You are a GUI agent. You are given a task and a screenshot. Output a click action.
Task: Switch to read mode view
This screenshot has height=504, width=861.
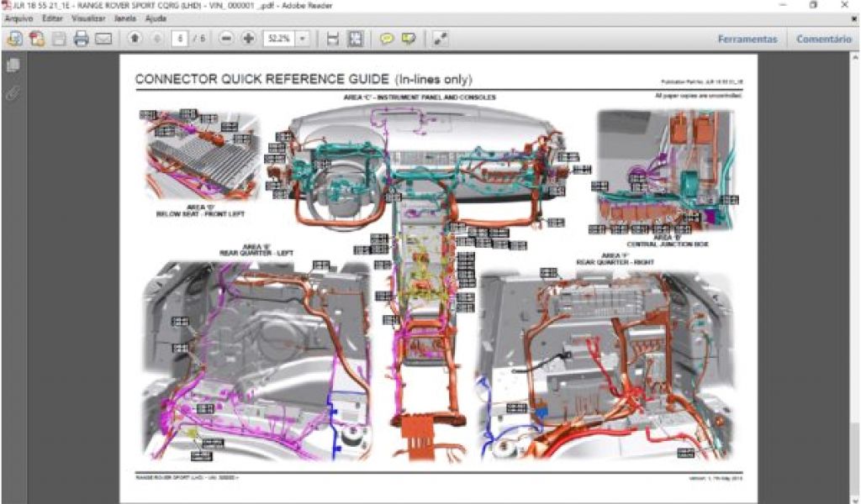click(x=441, y=39)
